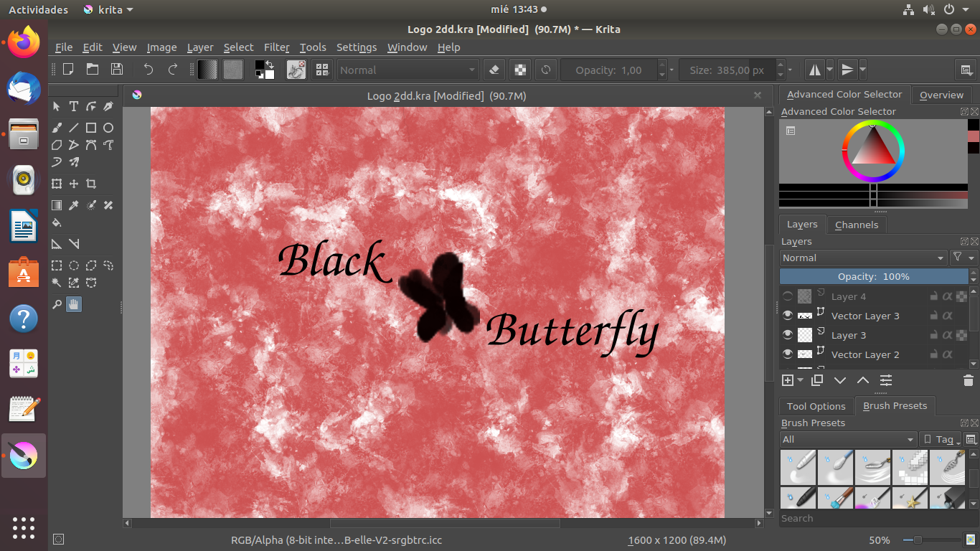Open the Filter menu

276,47
